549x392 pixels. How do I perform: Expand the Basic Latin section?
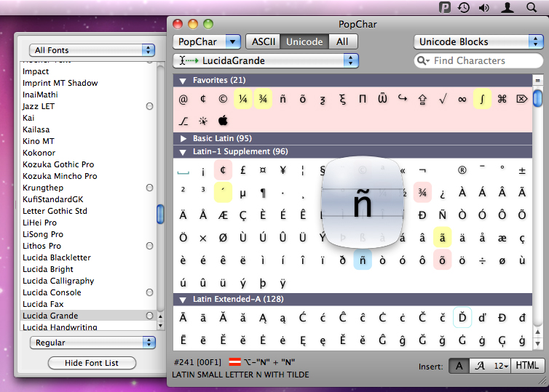183,138
